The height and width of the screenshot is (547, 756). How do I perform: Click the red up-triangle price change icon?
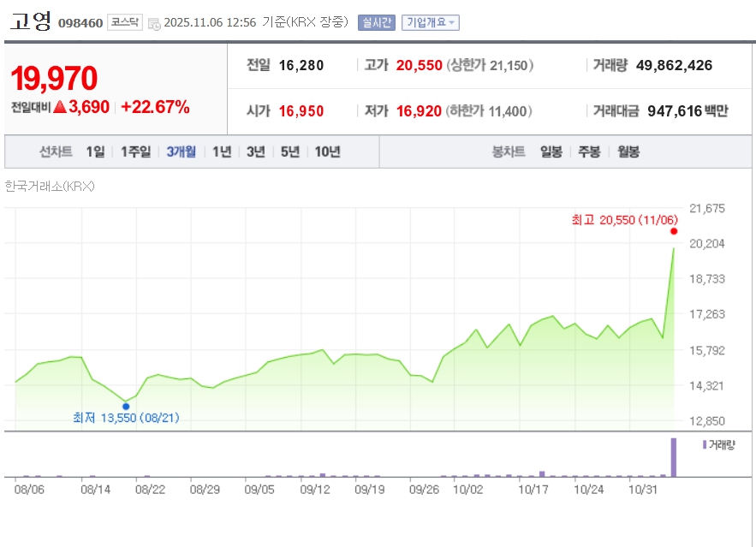60,107
